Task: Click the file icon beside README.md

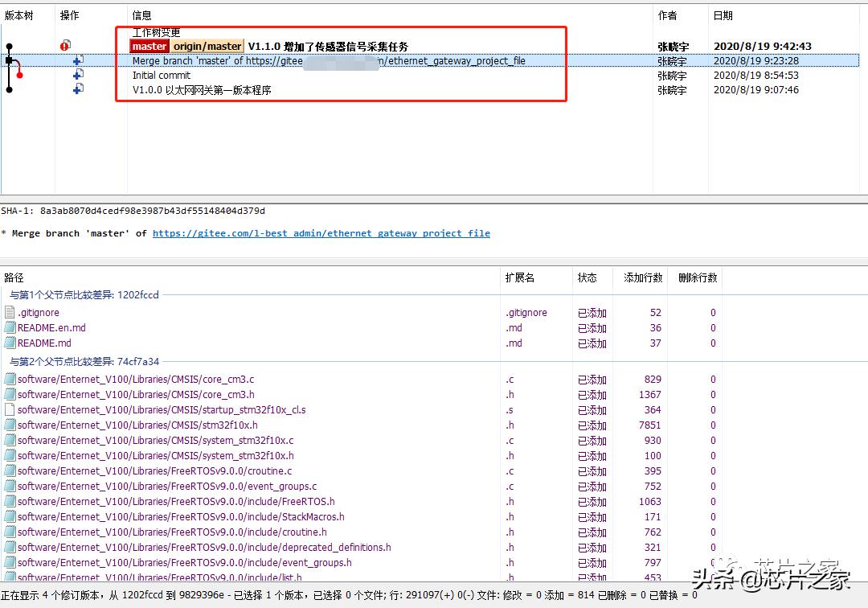Action: coord(10,343)
